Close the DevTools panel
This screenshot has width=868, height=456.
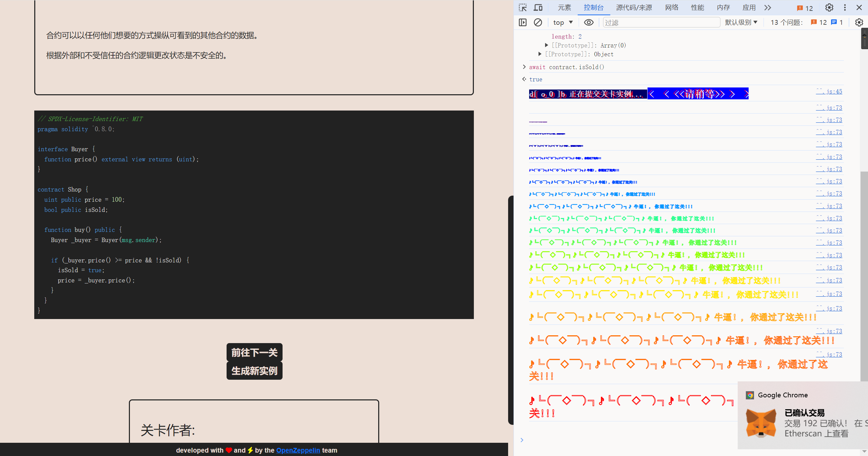tap(859, 7)
